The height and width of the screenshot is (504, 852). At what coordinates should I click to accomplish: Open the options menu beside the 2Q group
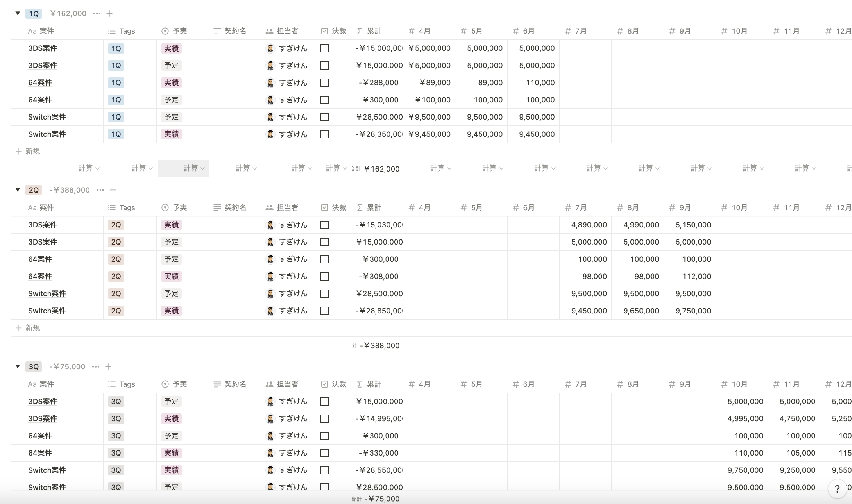(100, 190)
